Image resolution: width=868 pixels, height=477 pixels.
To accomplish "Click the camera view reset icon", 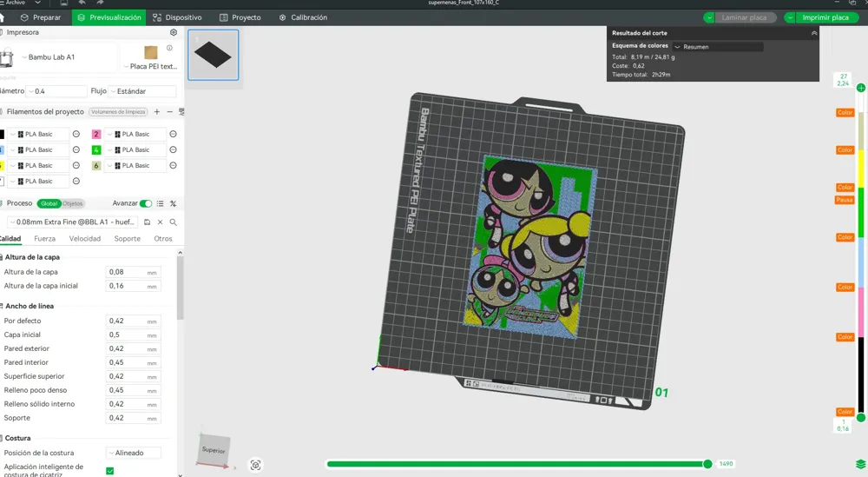I will (255, 465).
